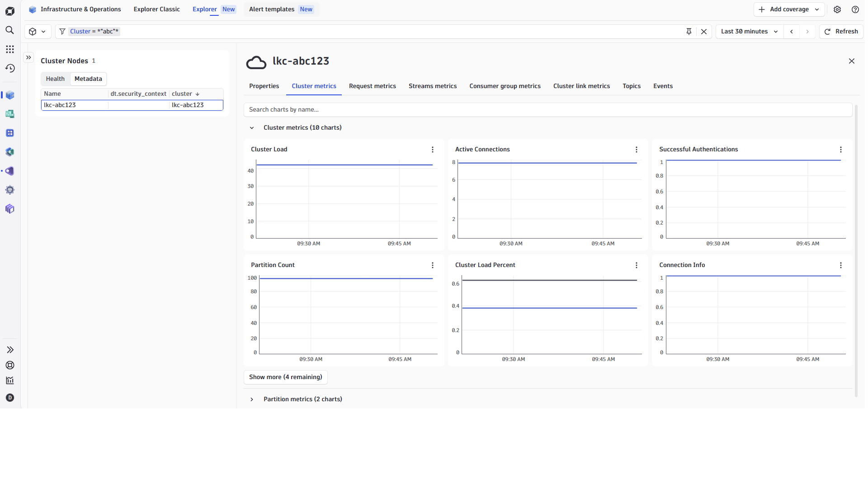
Task: Collapse the Cluster metrics section
Action: point(252,128)
